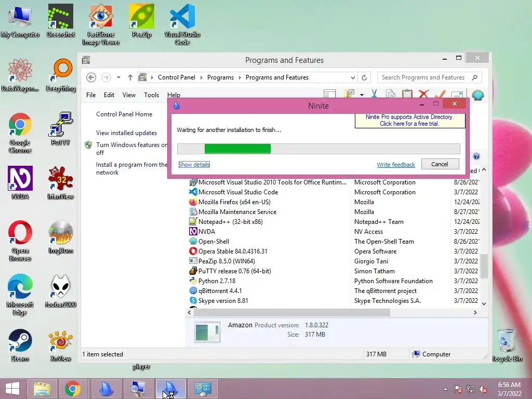
Task: Click the blue help question mark icon
Action: pyautogui.click(x=476, y=156)
